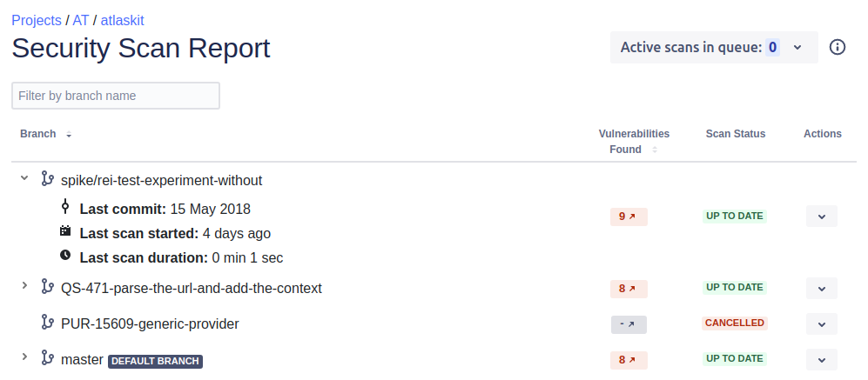Expand the master branch row
This screenshot has height=380, width=868.
point(24,357)
